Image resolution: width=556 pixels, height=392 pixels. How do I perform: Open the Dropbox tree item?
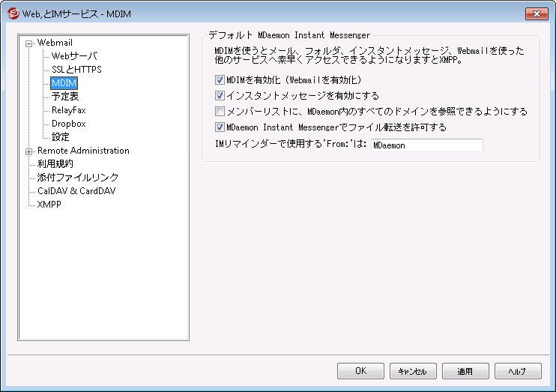click(x=68, y=124)
